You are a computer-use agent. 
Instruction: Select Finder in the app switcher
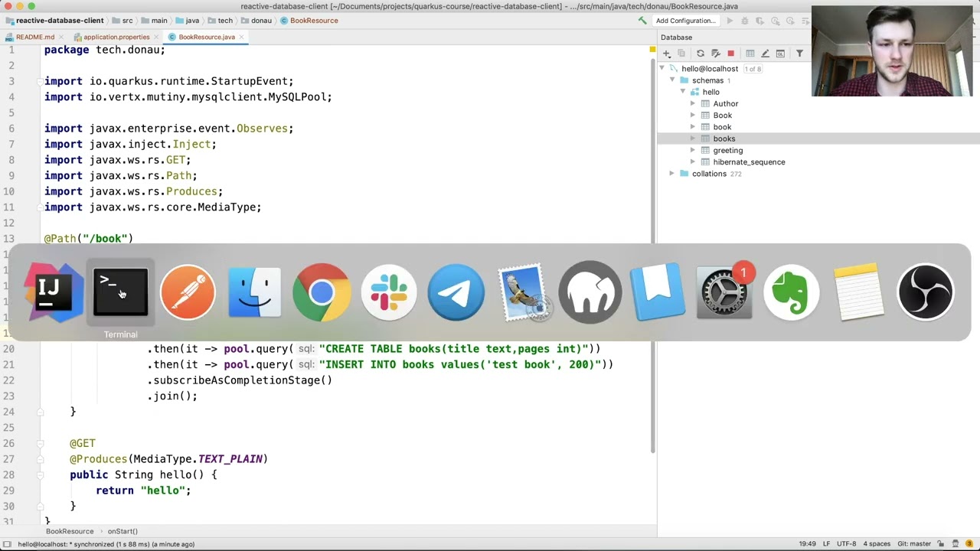click(x=254, y=292)
